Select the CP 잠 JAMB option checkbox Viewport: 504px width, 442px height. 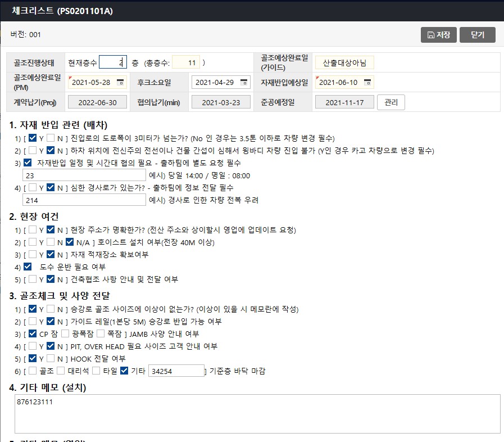[33, 333]
